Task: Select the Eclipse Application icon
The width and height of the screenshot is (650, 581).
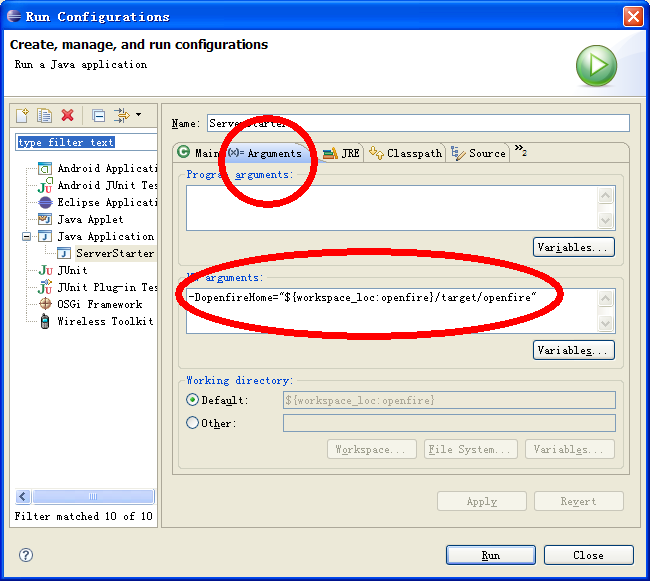Action: coord(45,203)
